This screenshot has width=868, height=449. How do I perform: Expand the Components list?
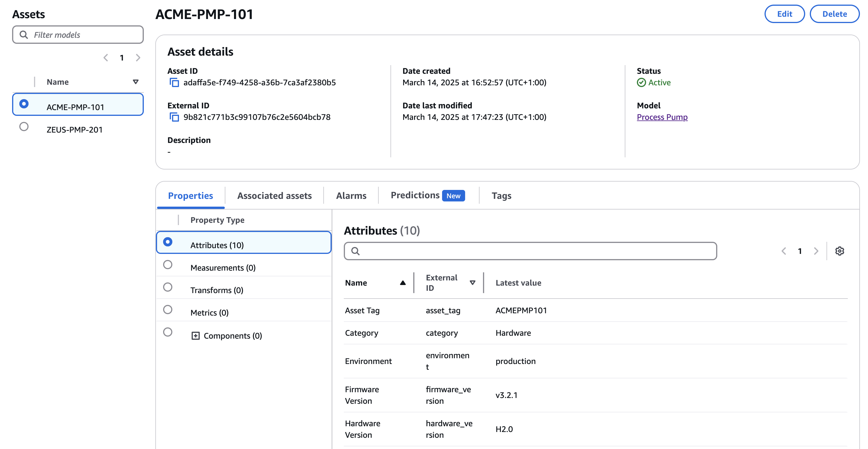coord(195,335)
